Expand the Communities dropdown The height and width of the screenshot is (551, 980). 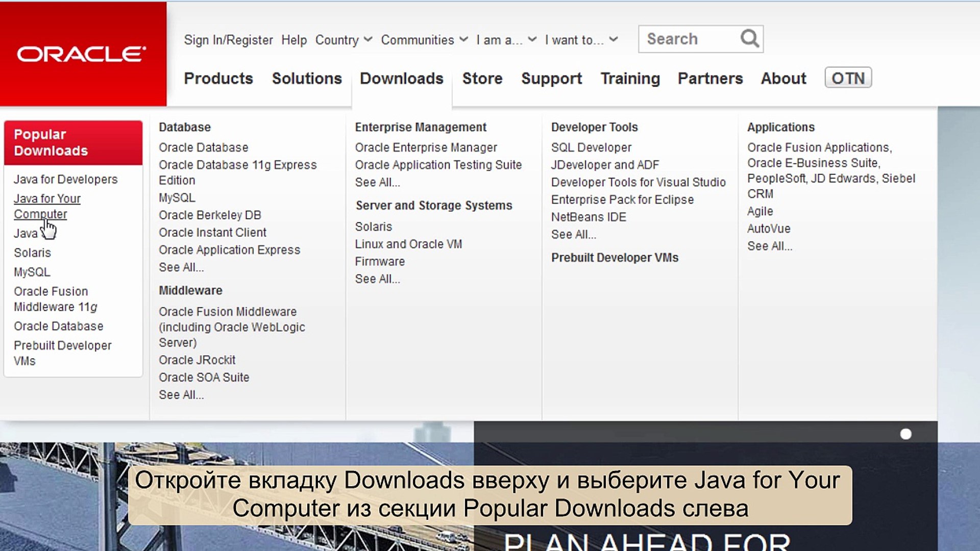(424, 40)
